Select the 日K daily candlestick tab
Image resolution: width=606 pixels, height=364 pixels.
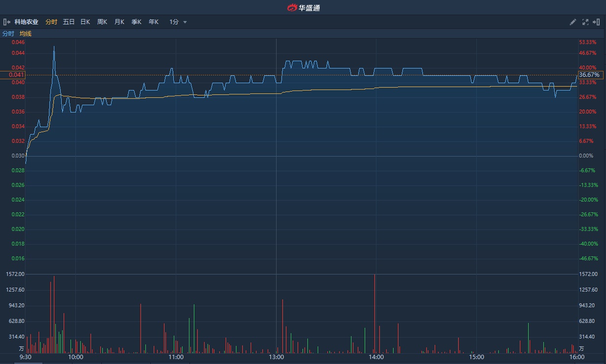(x=85, y=22)
